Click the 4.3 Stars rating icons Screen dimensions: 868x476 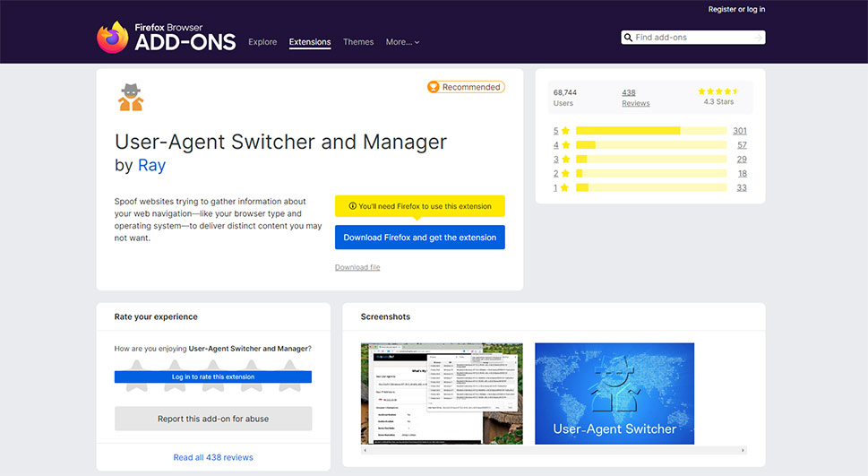[718, 91]
